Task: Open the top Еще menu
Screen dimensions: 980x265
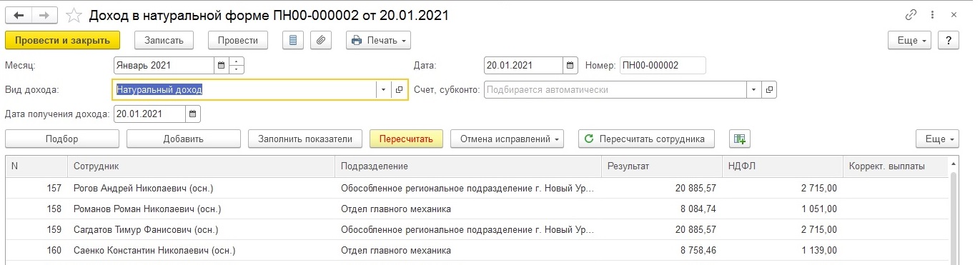Action: point(909,41)
